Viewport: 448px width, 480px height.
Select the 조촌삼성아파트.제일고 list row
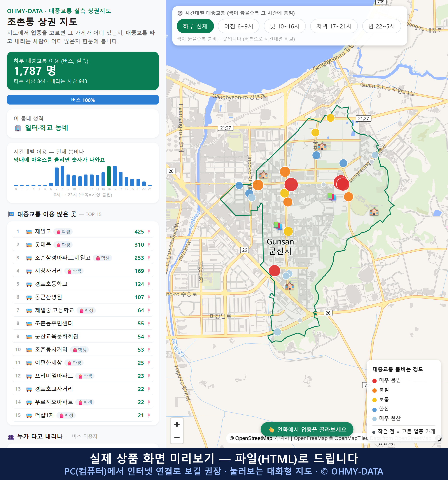coord(83,258)
